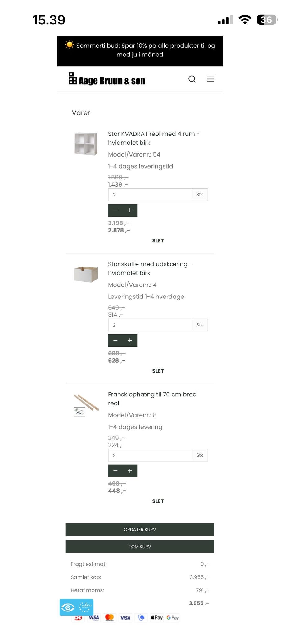Tap the Apple Pay payment icon
298x644 pixels.
click(157, 617)
